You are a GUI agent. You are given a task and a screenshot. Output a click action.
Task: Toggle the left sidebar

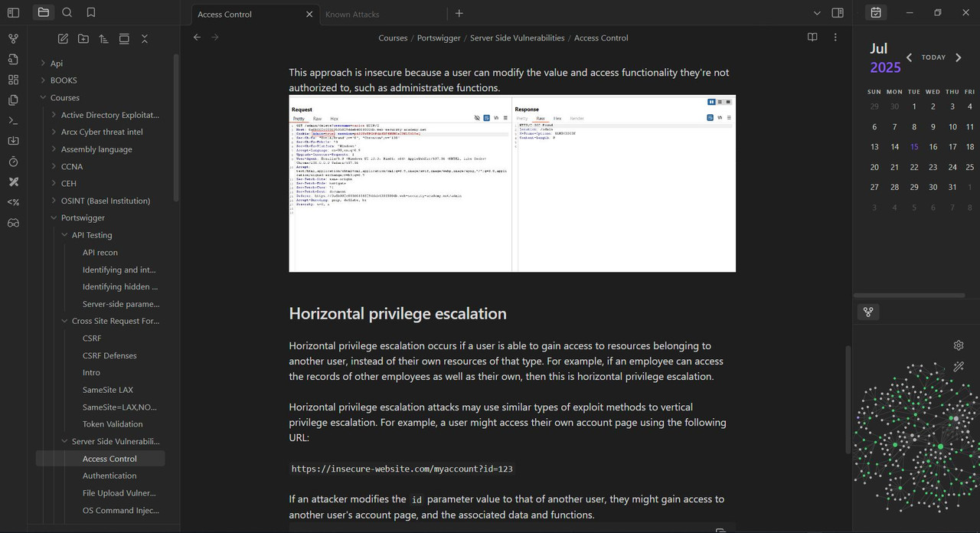tap(13, 12)
